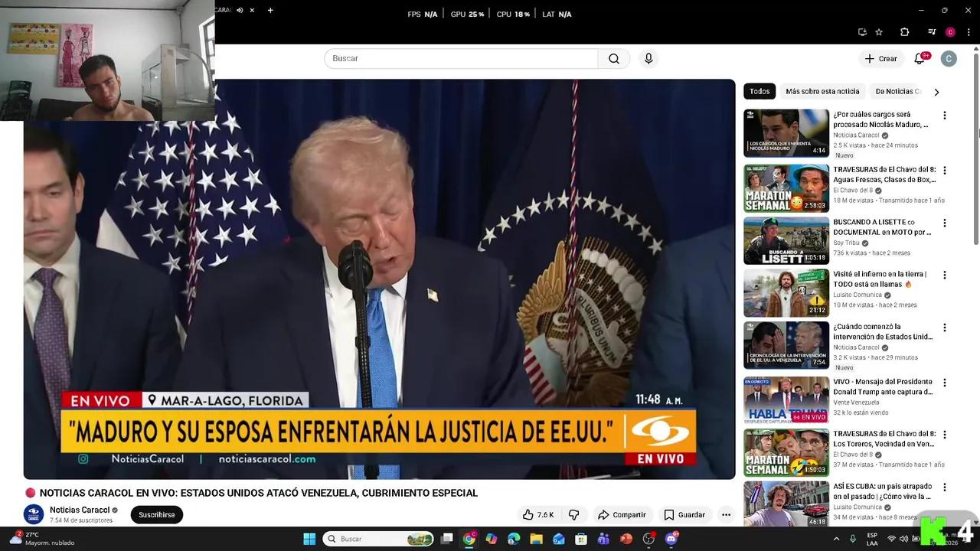Select 'Más sobre esta noticia' chip
The height and width of the screenshot is (551, 980).
tap(822, 91)
